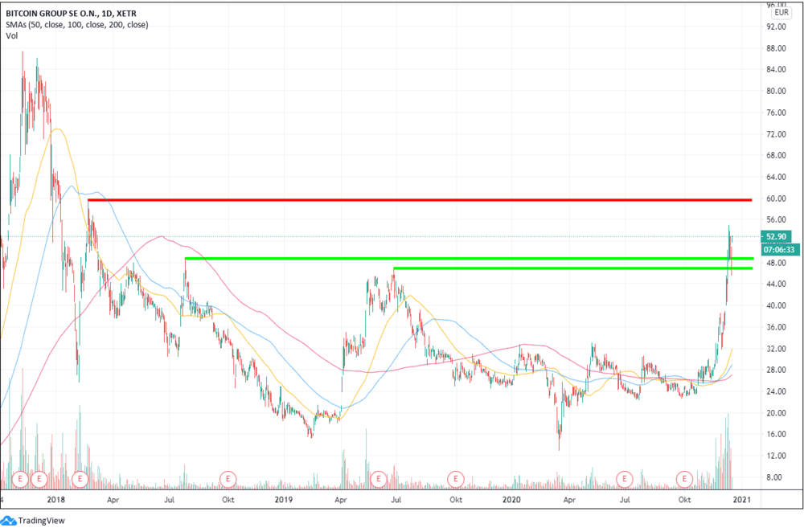
Task: Open earnings marker E above Okt 2019
Action: point(455,479)
